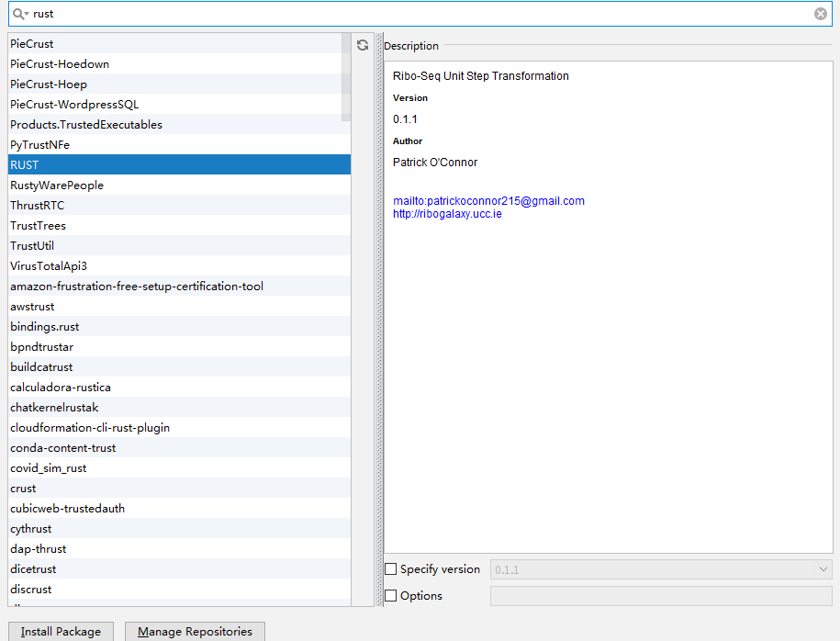Image resolution: width=840 pixels, height=641 pixels.
Task: Select the PieCrust-Hoep package
Action: click(x=179, y=84)
